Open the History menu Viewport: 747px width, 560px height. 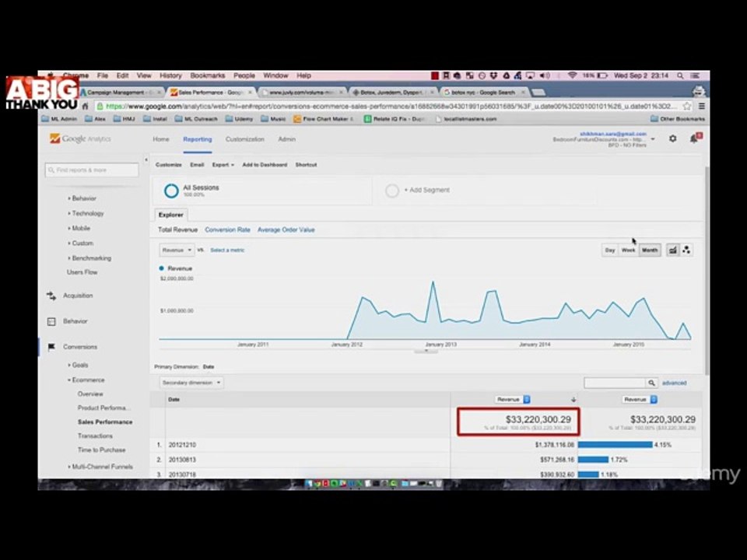[x=170, y=75]
